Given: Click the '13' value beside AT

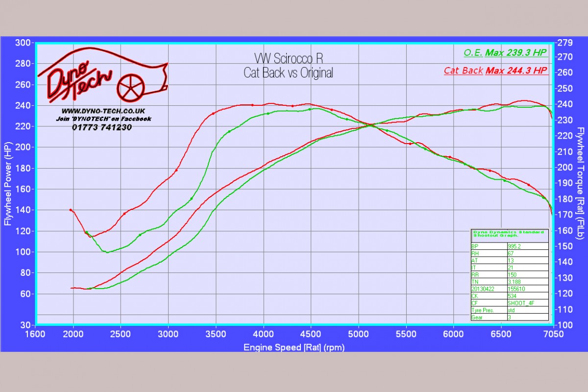Looking at the screenshot, I should (528, 260).
